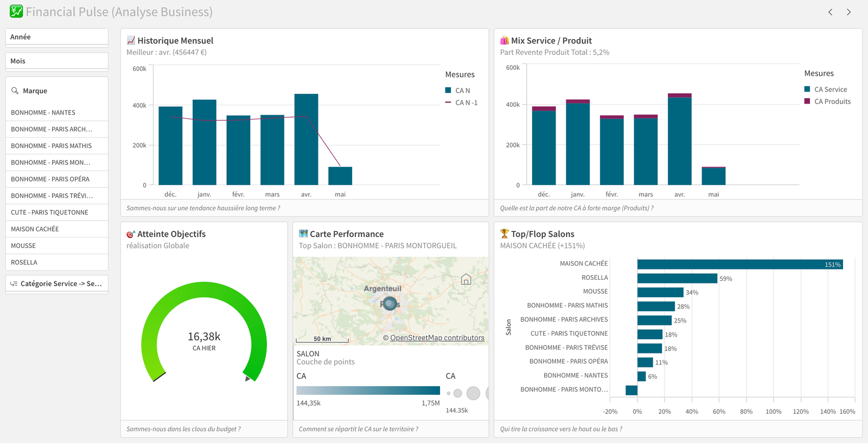Select BONHOMME - PARIS TRÉVI… in Marque list
This screenshot has height=443, width=868.
point(57,196)
